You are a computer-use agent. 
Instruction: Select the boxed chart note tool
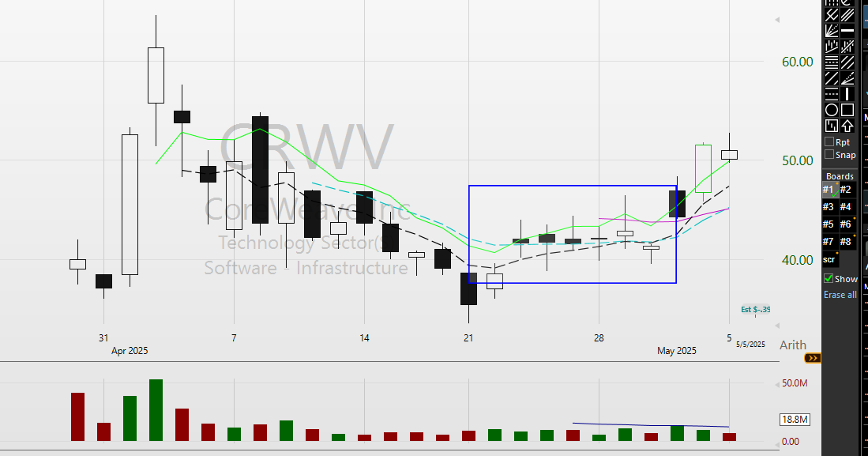[832, 126]
